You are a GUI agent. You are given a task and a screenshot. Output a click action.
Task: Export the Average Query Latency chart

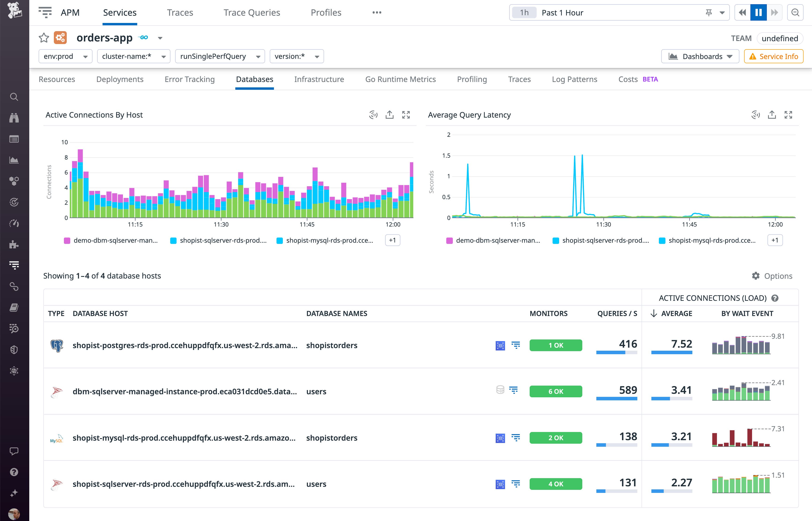[x=772, y=115]
